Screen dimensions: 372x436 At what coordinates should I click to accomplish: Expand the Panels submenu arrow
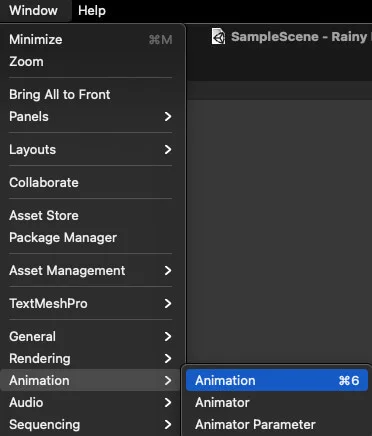click(168, 117)
